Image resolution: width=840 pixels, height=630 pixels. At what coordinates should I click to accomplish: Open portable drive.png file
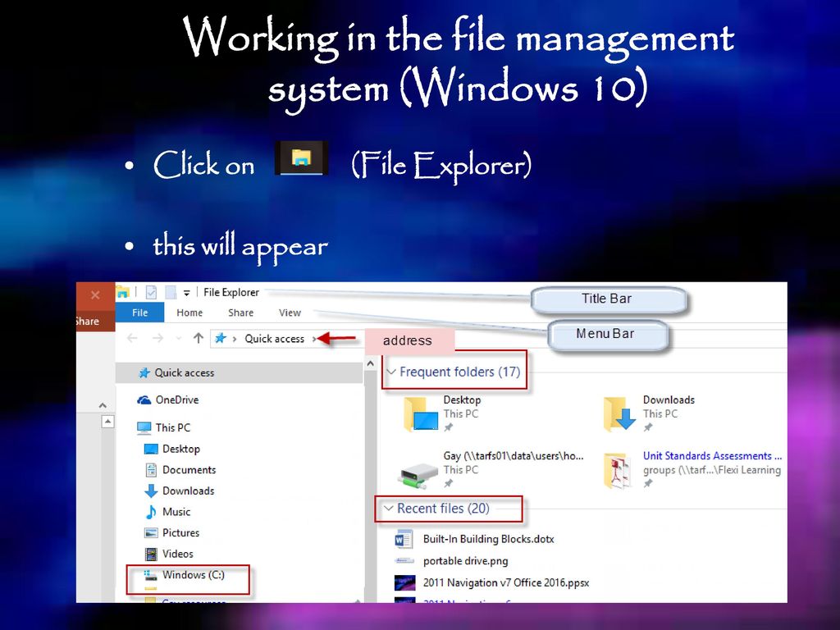click(465, 561)
